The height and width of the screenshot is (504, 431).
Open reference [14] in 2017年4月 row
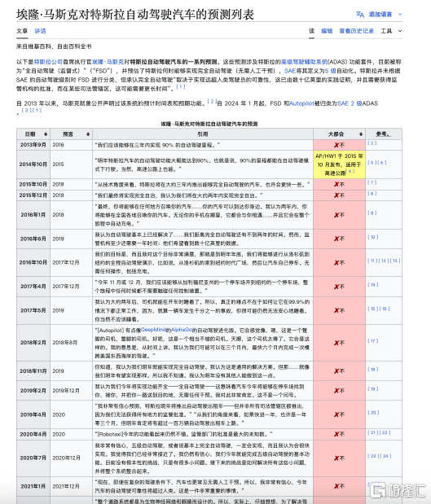(x=373, y=285)
